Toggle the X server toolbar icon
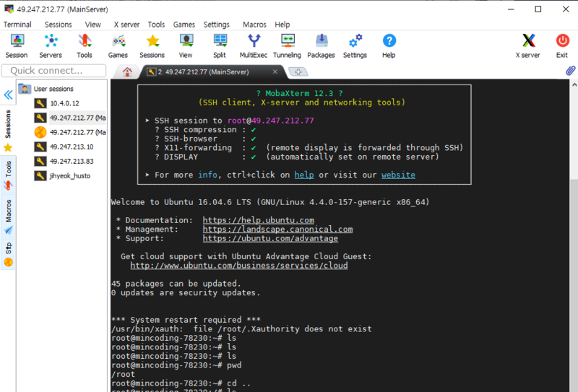This screenshot has width=578, height=392. [528, 46]
